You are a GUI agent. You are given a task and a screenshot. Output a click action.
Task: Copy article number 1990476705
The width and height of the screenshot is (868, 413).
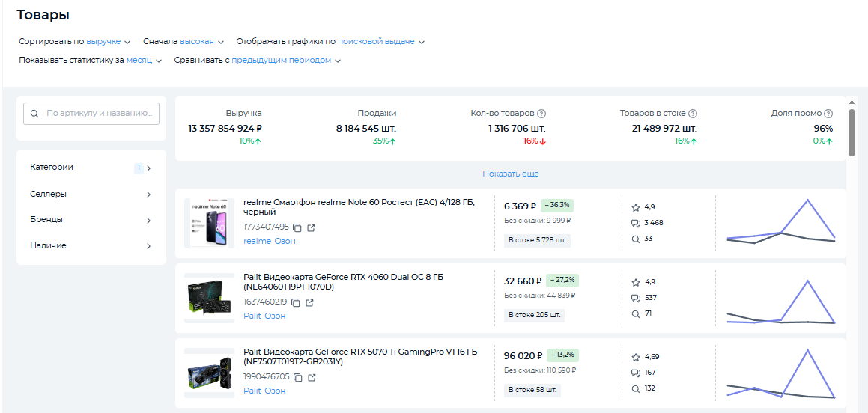(297, 377)
